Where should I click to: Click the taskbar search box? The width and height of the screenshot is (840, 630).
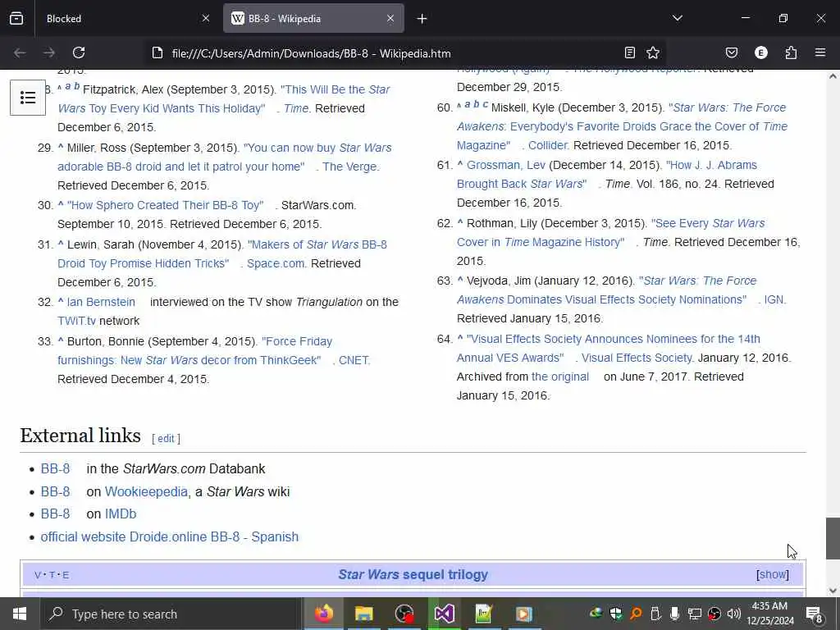[171, 614]
